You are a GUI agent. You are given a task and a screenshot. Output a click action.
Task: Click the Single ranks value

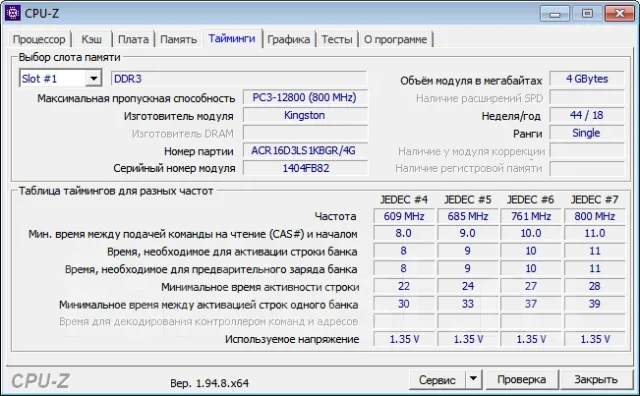point(587,133)
